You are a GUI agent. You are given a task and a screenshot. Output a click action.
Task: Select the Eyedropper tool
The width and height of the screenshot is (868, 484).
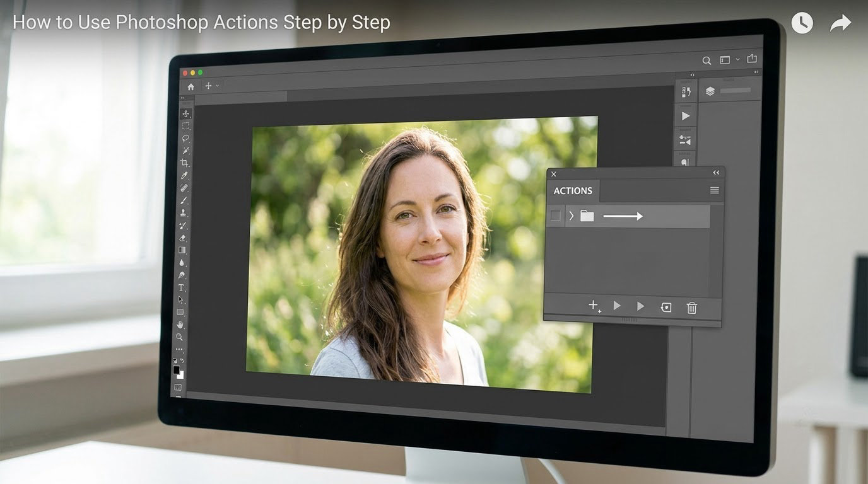(185, 176)
